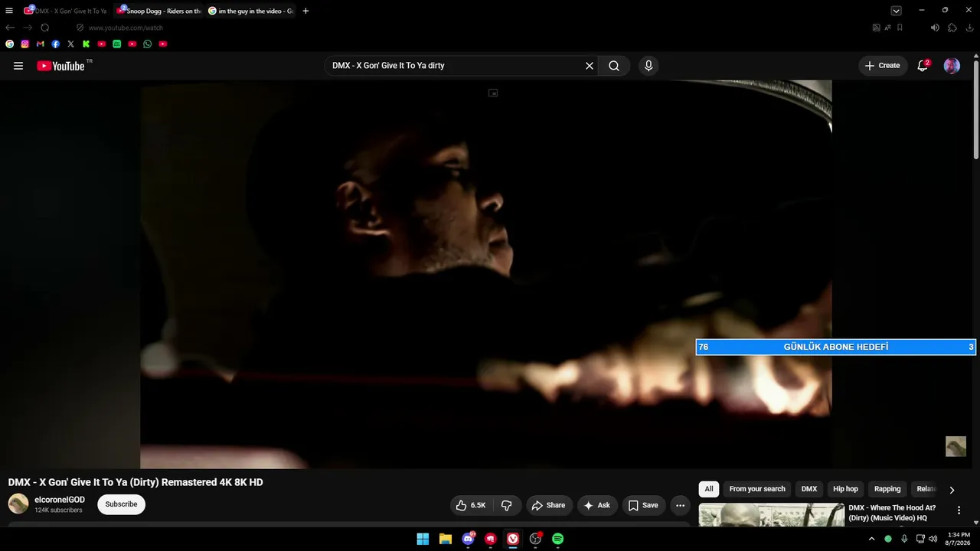This screenshot has height=551, width=980.
Task: Select the All filter chip
Action: 709,489
